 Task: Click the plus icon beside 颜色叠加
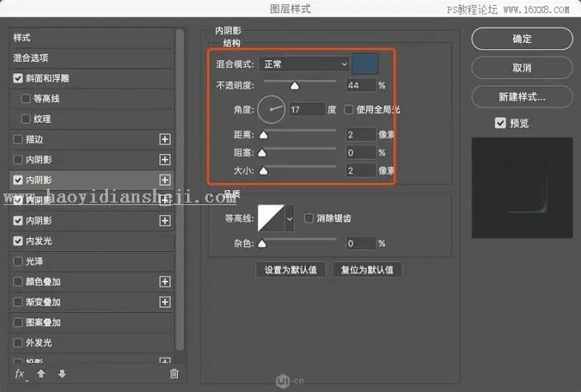point(165,282)
